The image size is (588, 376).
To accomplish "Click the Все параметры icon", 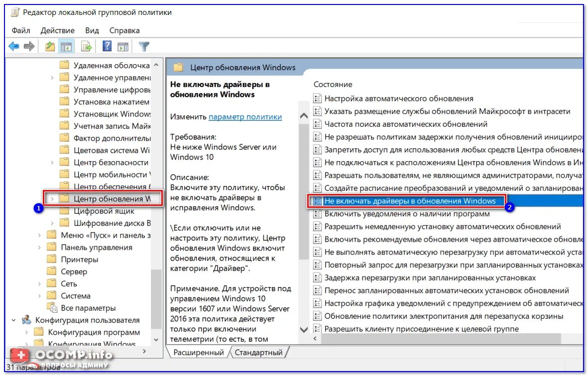I will pos(52,307).
